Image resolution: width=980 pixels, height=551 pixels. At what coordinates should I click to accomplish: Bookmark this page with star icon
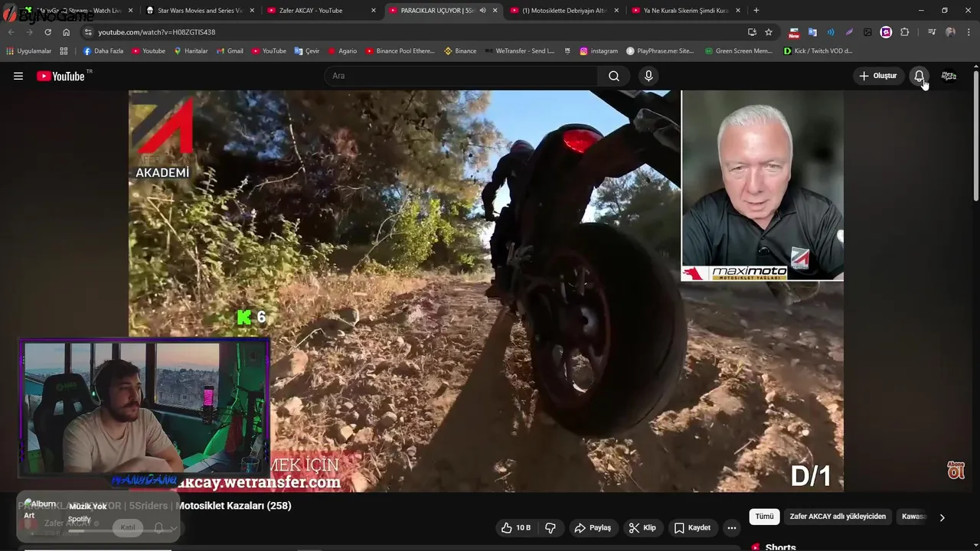click(x=769, y=32)
